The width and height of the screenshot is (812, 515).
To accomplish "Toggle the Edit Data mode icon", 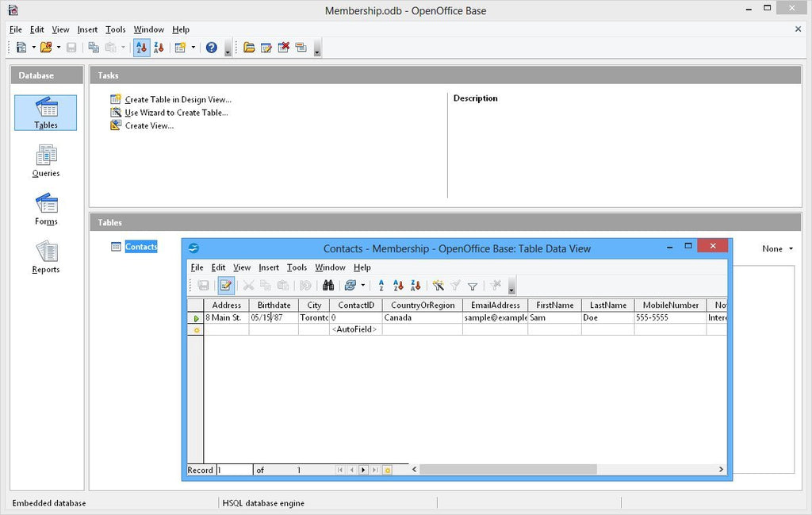I will pyautogui.click(x=226, y=286).
